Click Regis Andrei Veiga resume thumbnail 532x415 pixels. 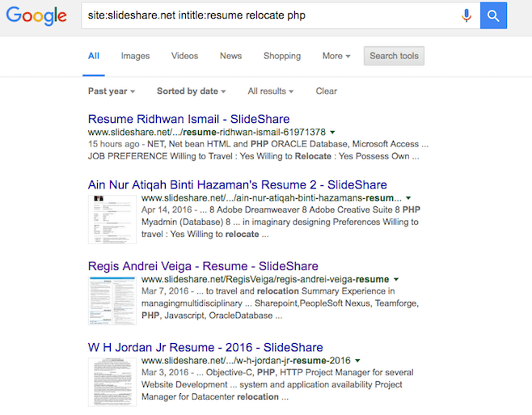[x=112, y=301]
